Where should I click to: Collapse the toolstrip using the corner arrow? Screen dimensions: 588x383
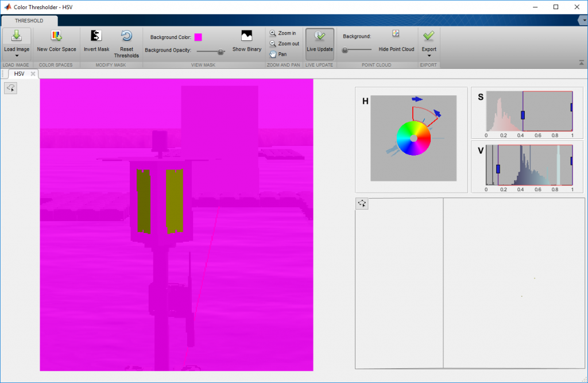pos(581,63)
